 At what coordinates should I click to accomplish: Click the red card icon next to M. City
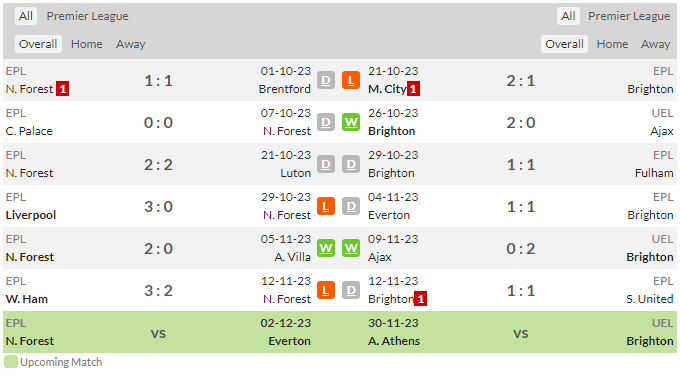(x=413, y=89)
